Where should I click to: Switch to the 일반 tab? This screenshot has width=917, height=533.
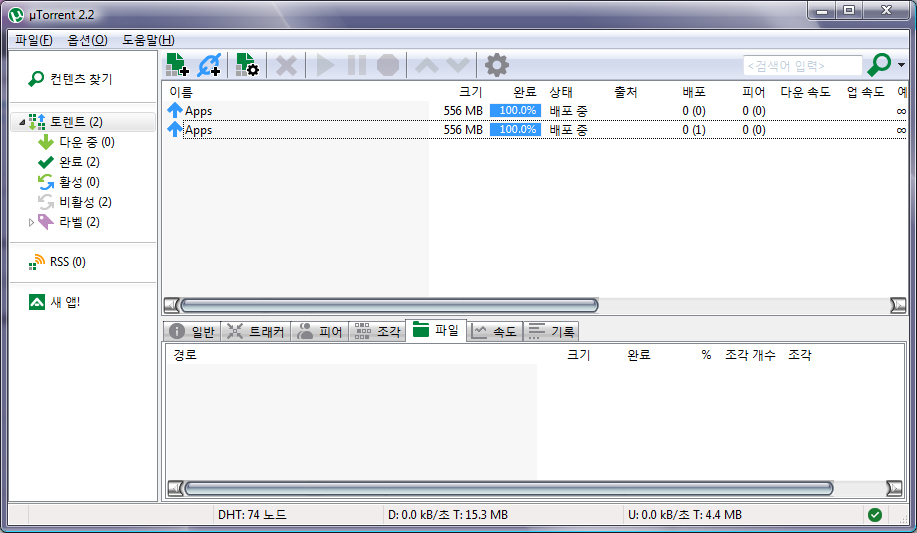[192, 332]
